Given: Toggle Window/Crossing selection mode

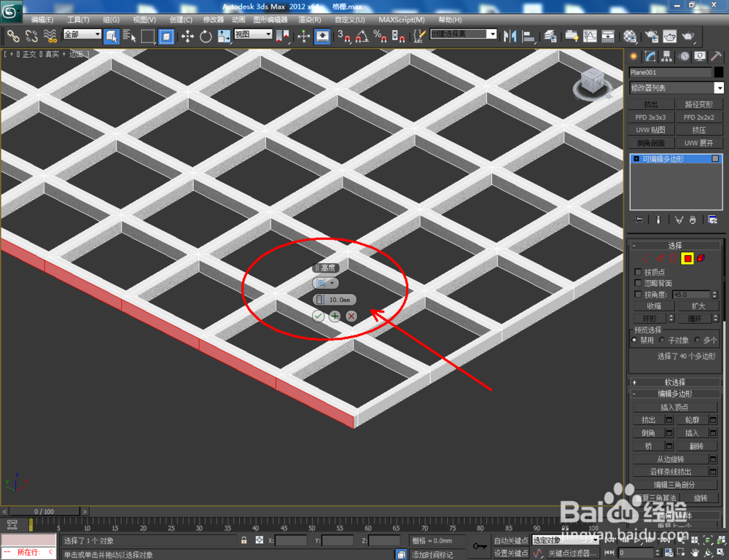Looking at the screenshot, I should [166, 36].
